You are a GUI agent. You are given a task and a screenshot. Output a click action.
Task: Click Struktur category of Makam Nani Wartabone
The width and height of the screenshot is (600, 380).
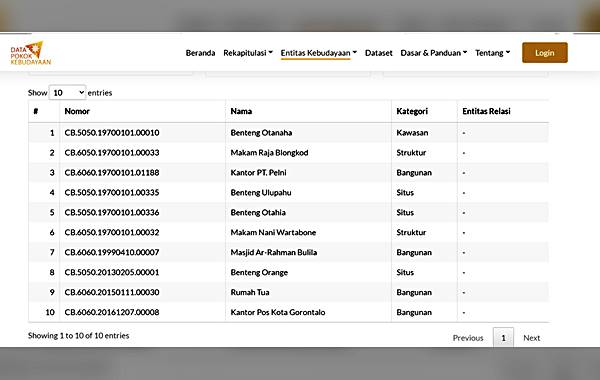click(411, 232)
